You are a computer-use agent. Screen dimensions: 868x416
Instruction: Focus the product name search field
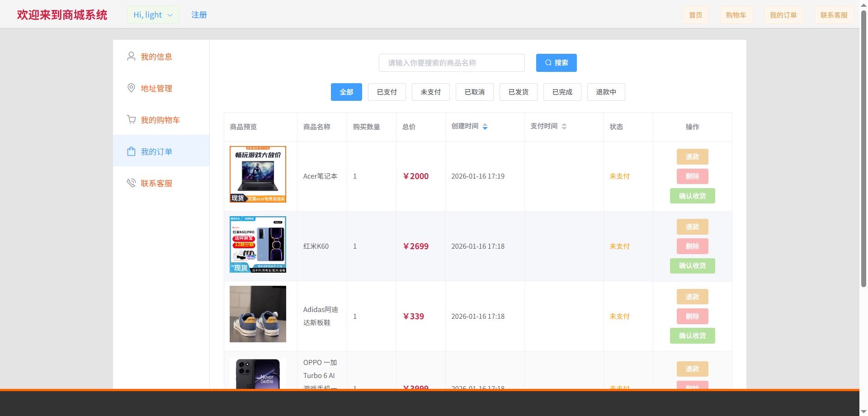click(x=452, y=63)
